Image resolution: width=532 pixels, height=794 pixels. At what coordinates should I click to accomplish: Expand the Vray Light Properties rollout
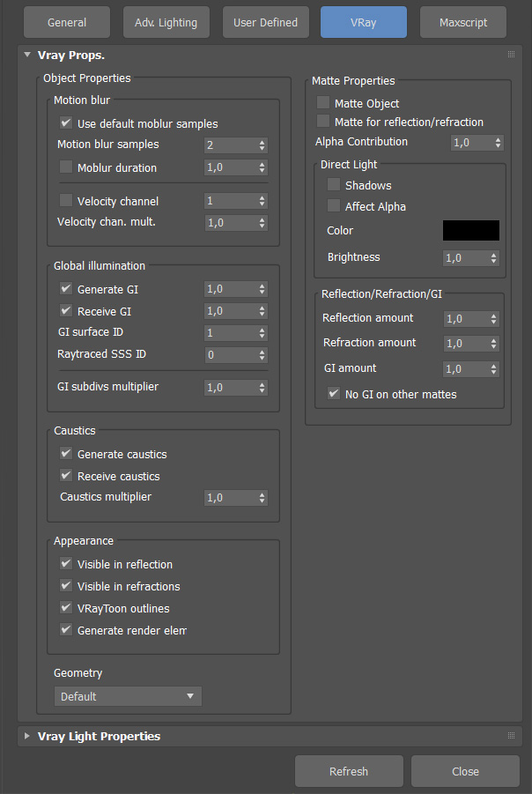(27, 736)
